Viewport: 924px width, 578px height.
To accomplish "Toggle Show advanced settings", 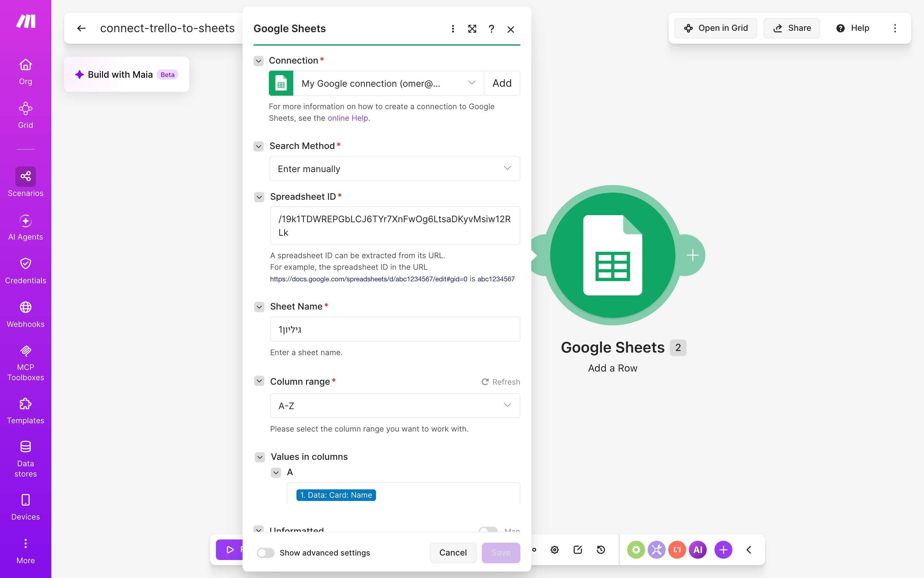I will 265,553.
